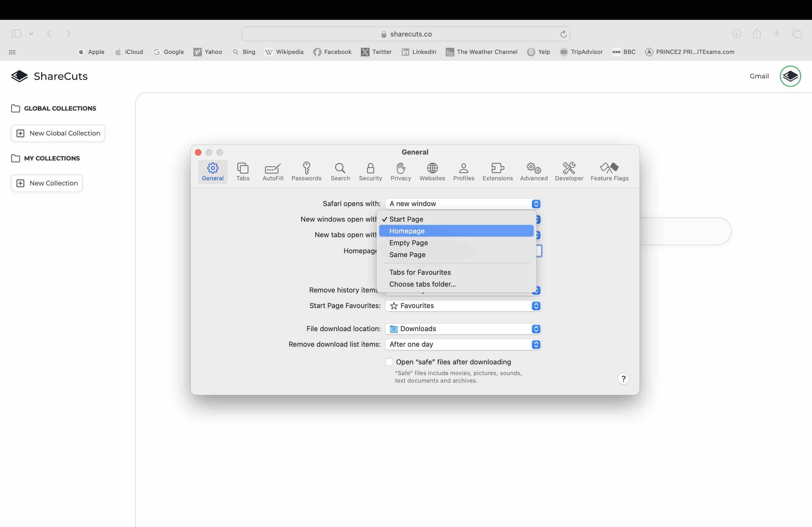This screenshot has height=527, width=812.
Task: Select the Tabs for Favourites option
Action: pyautogui.click(x=420, y=272)
